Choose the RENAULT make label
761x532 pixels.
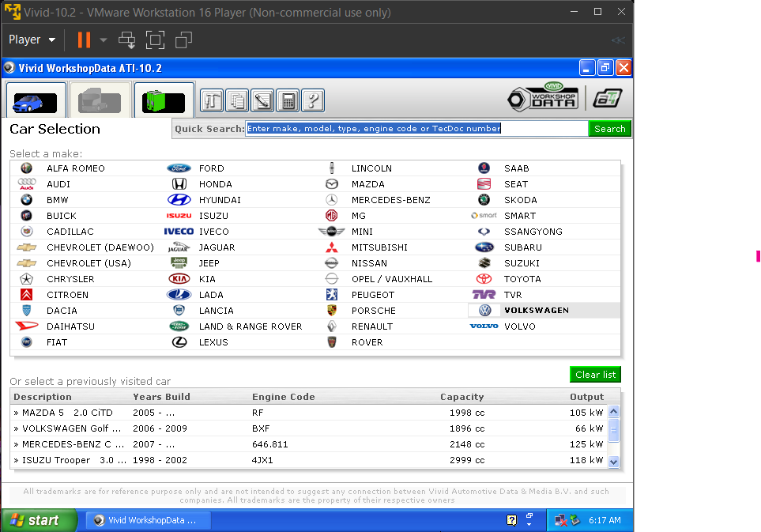click(x=371, y=326)
